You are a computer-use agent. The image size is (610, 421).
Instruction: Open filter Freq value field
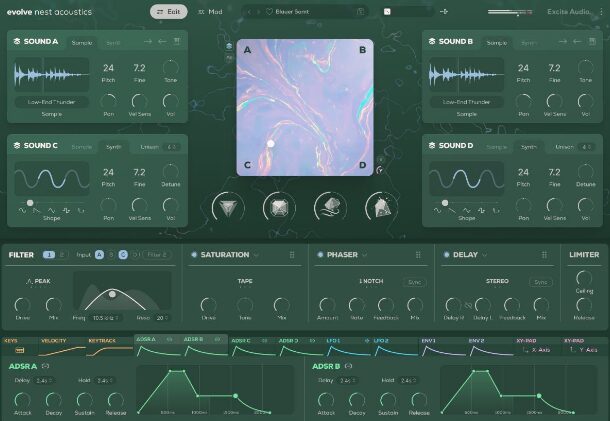[x=105, y=318]
